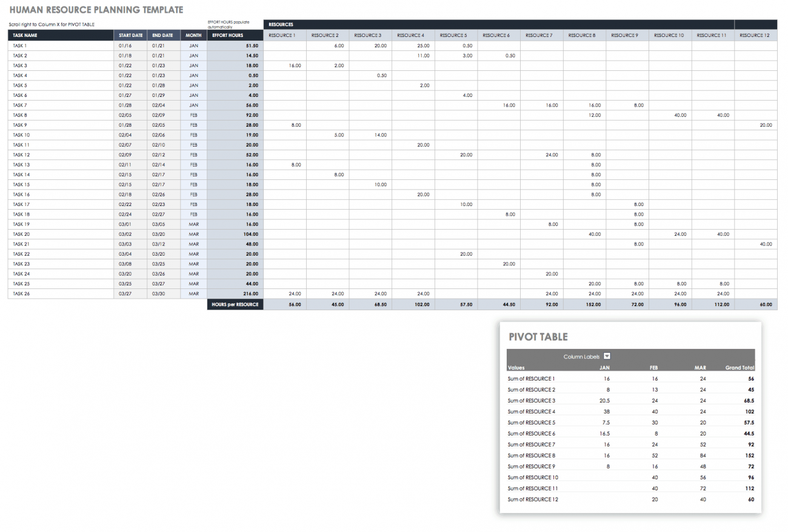Screen dimensions: 788x532
Task: Select the START DATE column header
Action: coord(130,35)
